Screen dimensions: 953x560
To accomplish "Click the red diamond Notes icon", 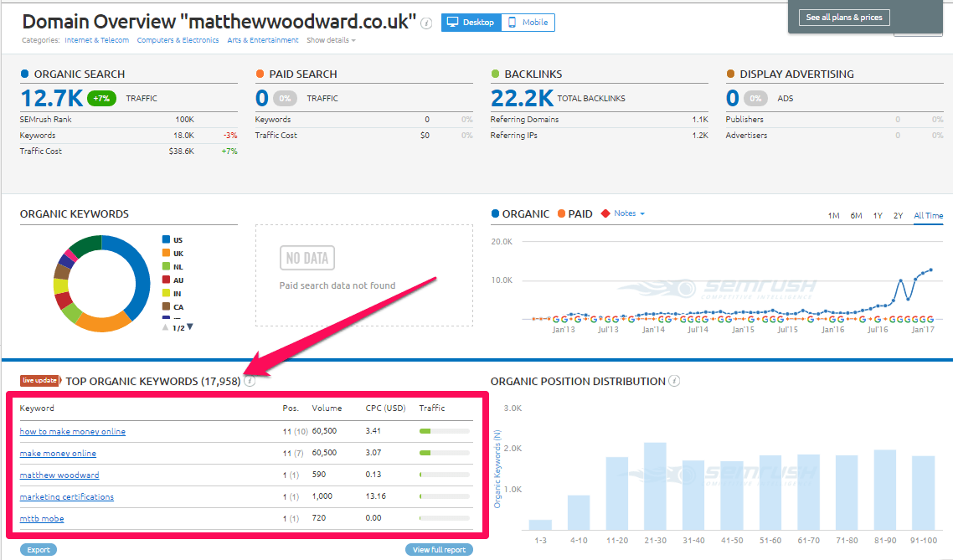I will point(605,213).
